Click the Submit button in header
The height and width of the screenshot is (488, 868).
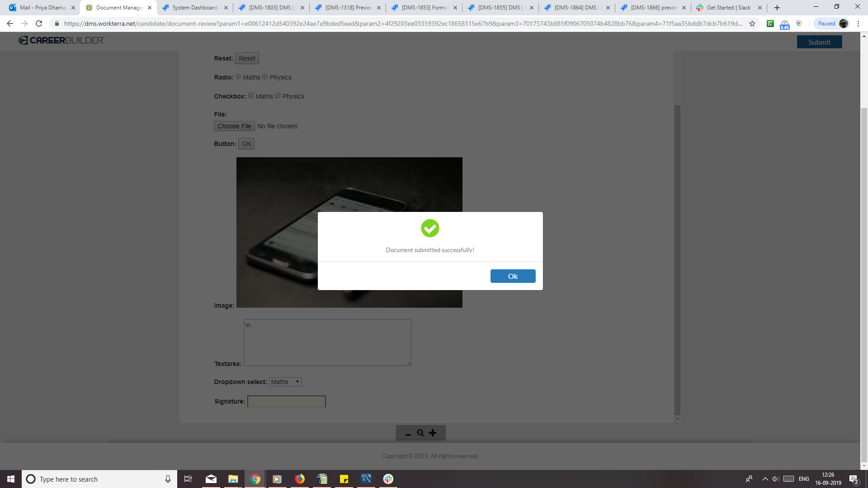pos(819,42)
